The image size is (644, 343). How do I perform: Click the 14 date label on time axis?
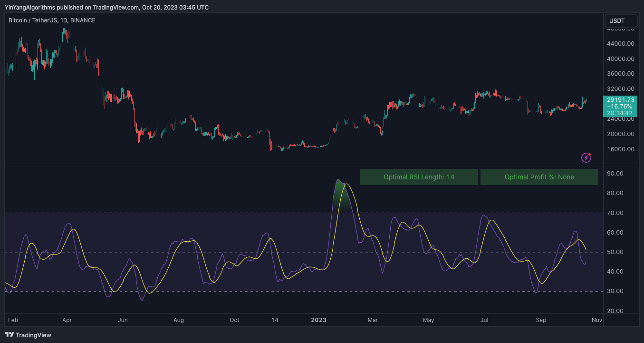click(275, 320)
